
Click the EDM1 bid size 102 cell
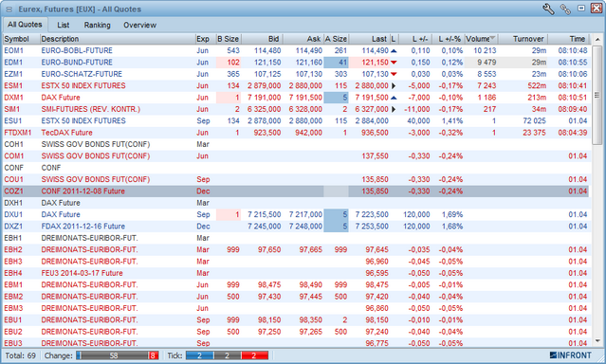pos(228,63)
